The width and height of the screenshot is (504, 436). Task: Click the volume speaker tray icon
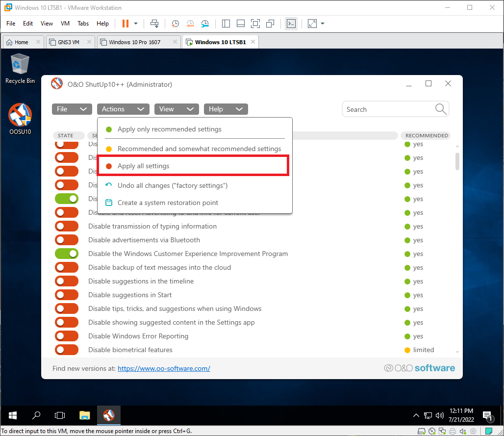pyautogui.click(x=439, y=415)
